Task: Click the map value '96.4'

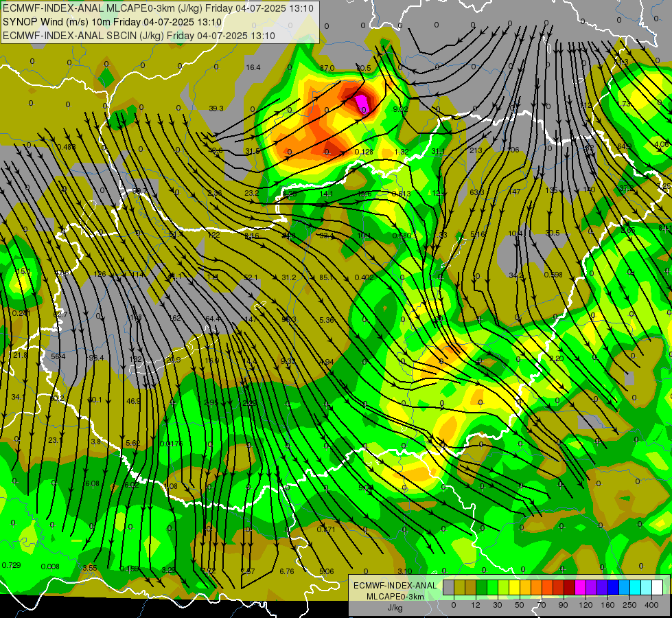Action: click(96, 358)
